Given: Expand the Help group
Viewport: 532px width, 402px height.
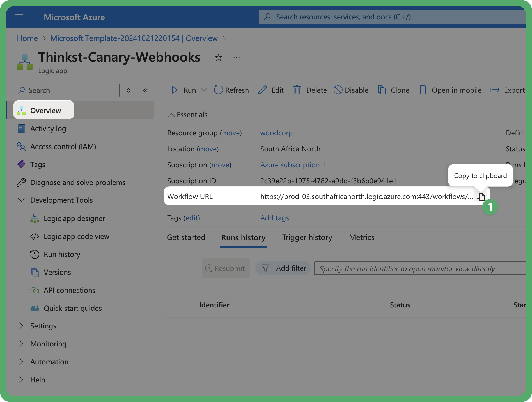Looking at the screenshot, I should point(21,380).
